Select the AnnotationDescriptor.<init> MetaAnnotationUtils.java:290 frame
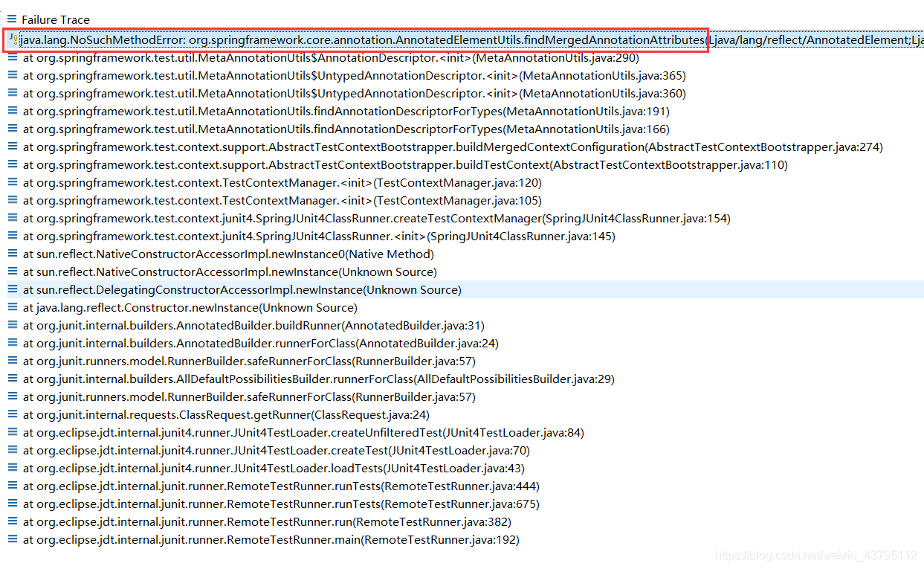 tap(331, 57)
